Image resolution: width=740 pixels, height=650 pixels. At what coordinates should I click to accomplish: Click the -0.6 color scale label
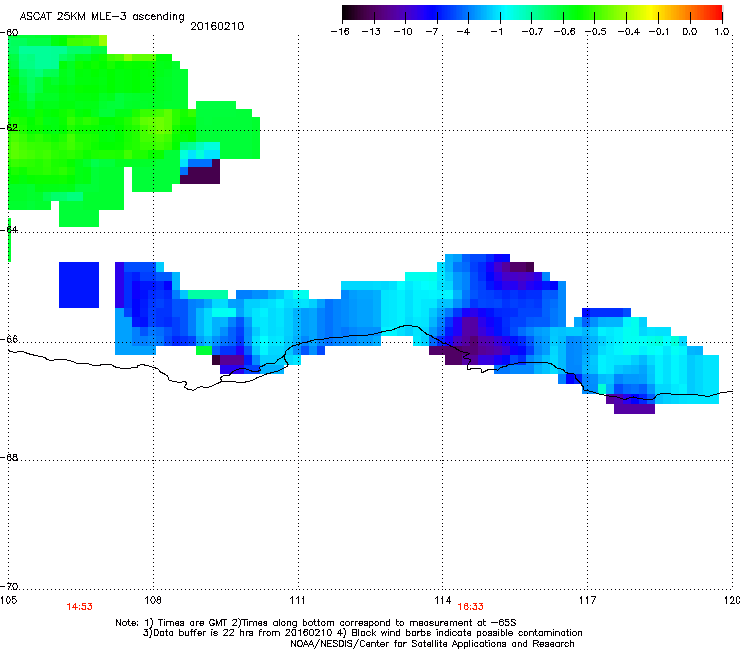(x=564, y=32)
